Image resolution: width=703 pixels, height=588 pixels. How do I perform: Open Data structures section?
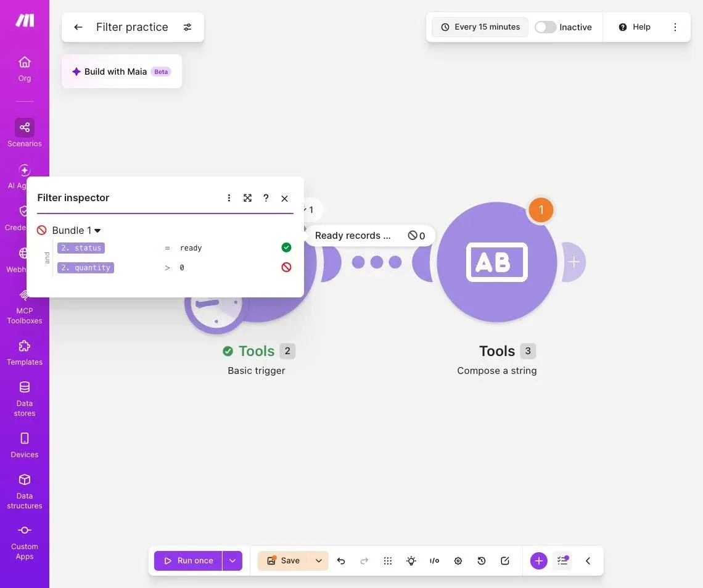[25, 491]
